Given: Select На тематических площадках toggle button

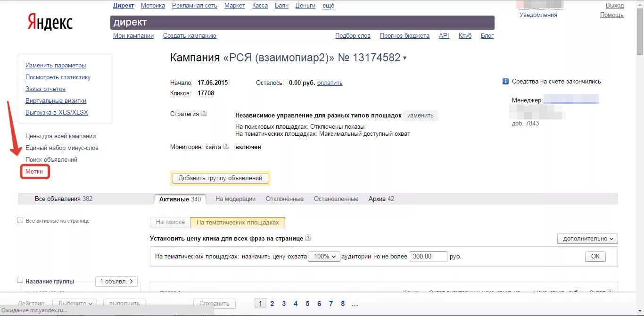Looking at the screenshot, I should coord(238,222).
